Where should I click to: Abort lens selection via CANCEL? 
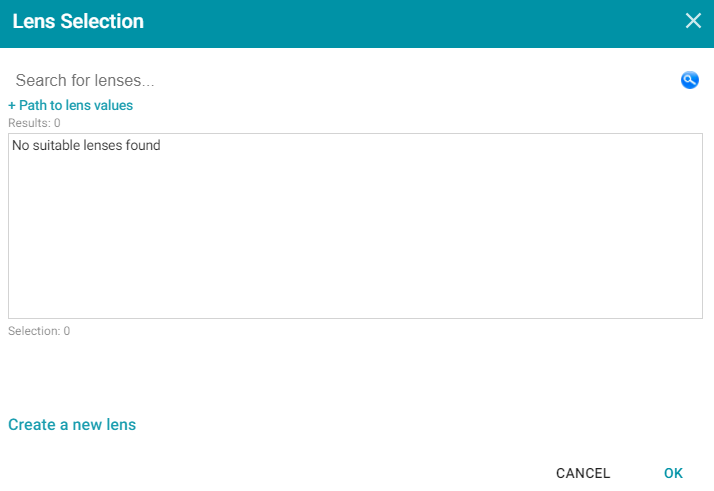tap(583, 473)
